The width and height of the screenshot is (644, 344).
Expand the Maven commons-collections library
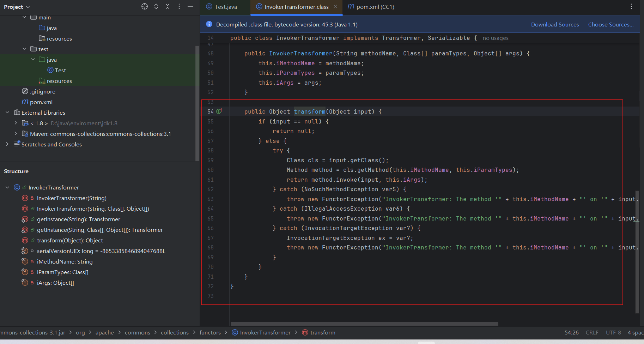(x=16, y=134)
